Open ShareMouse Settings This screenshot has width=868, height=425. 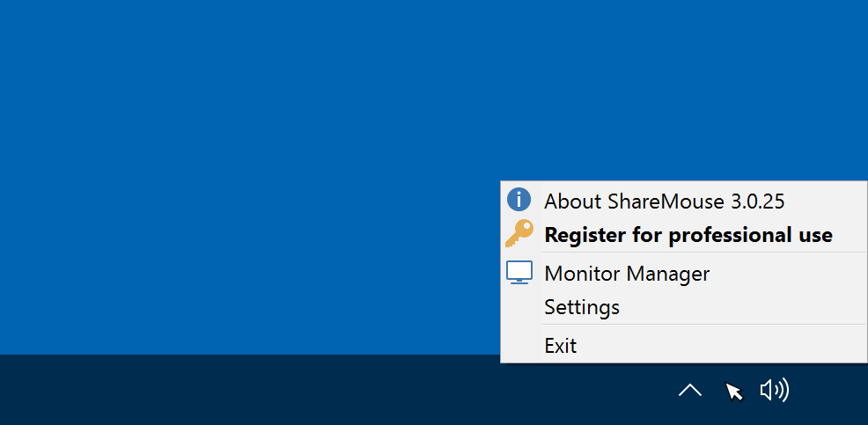pyautogui.click(x=684, y=306)
